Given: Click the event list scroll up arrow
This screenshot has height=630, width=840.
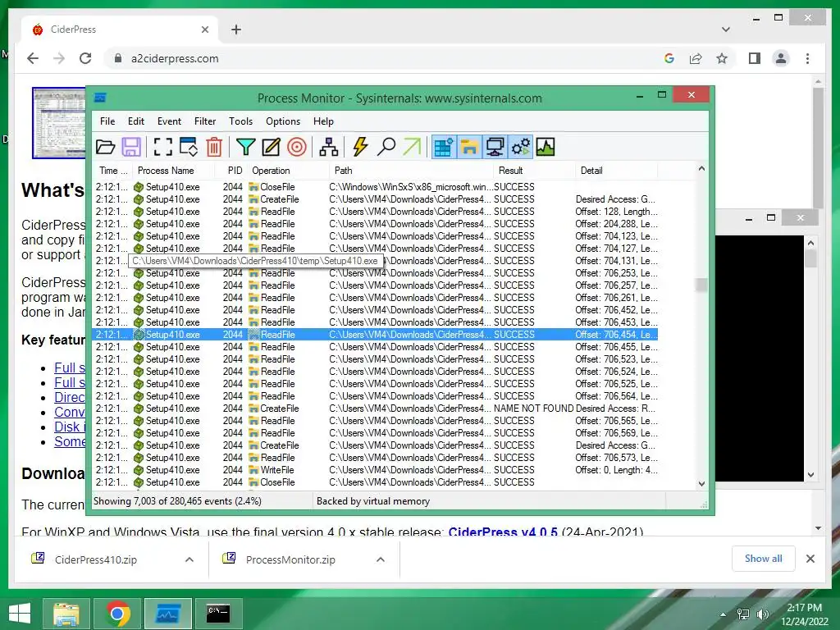Looking at the screenshot, I should [x=701, y=169].
